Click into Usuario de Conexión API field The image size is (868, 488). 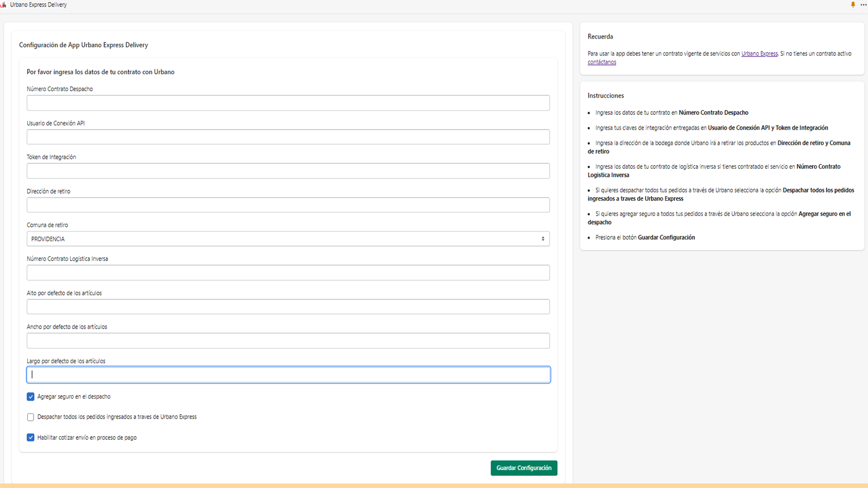click(288, 137)
